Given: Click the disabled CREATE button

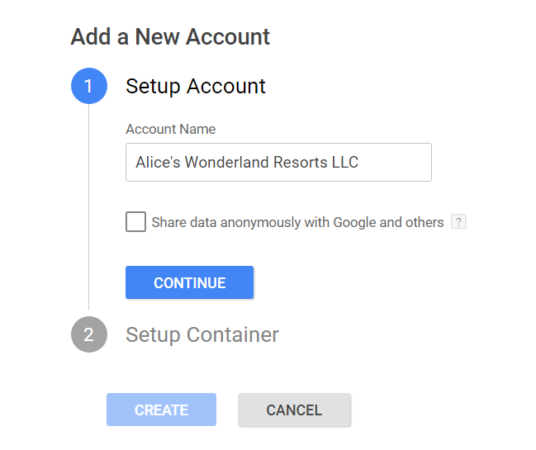Looking at the screenshot, I should click(161, 410).
